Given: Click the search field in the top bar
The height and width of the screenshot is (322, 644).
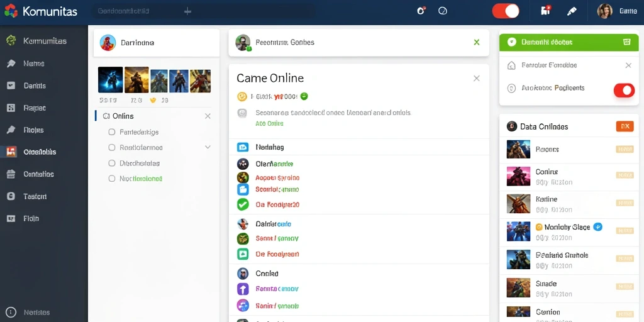Looking at the screenshot, I should pyautogui.click(x=204, y=11).
